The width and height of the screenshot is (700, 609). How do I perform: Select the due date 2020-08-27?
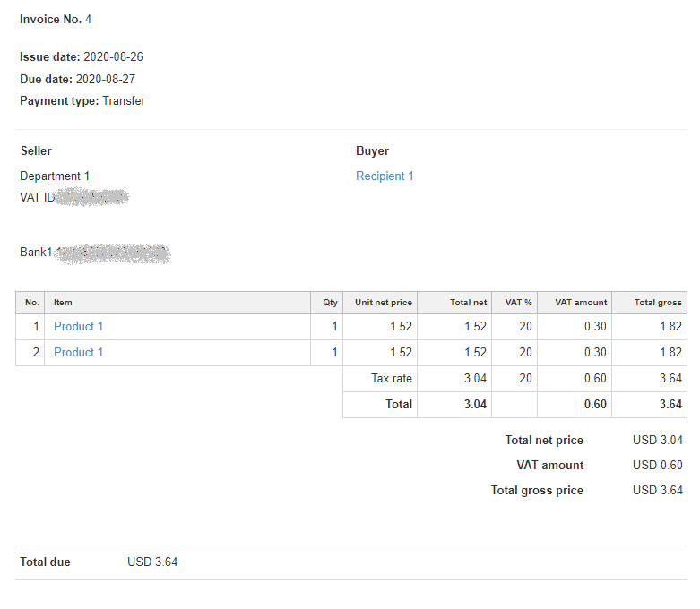pyautogui.click(x=106, y=80)
